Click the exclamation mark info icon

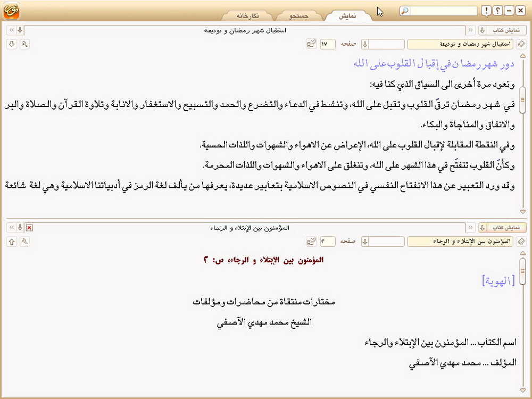point(486,11)
